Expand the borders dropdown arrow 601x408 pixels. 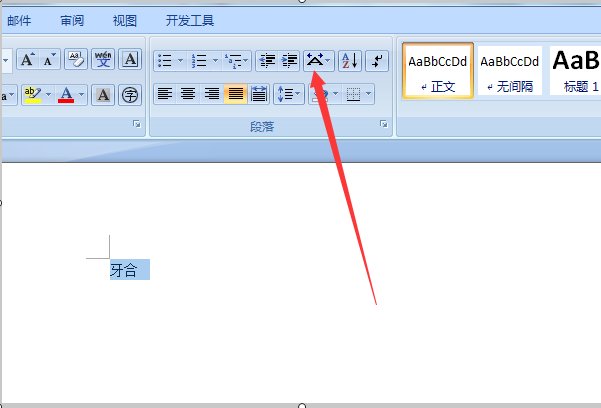369,94
